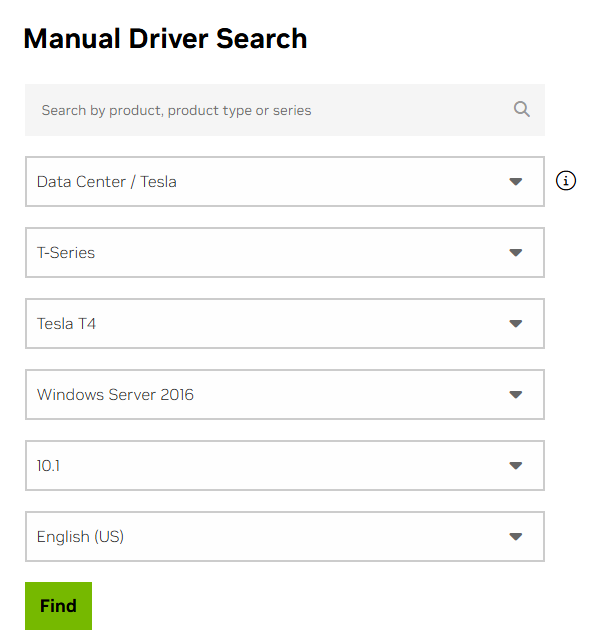The height and width of the screenshot is (638, 599).
Task: Open the Tesla T4 product dropdown
Action: pyautogui.click(x=285, y=323)
